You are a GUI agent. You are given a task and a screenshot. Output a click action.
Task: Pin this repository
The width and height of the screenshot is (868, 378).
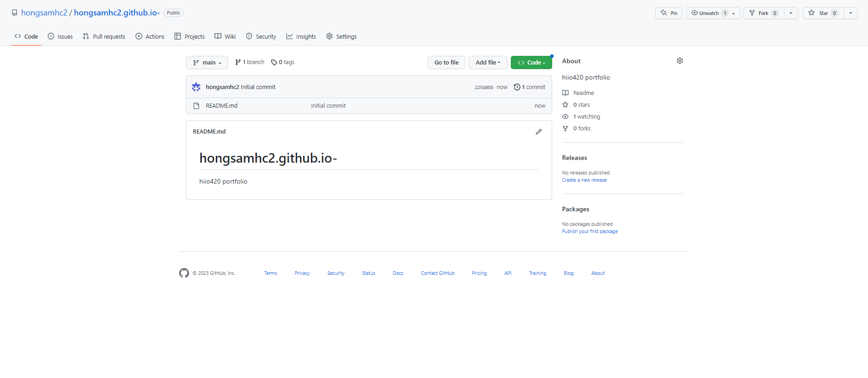click(x=669, y=13)
